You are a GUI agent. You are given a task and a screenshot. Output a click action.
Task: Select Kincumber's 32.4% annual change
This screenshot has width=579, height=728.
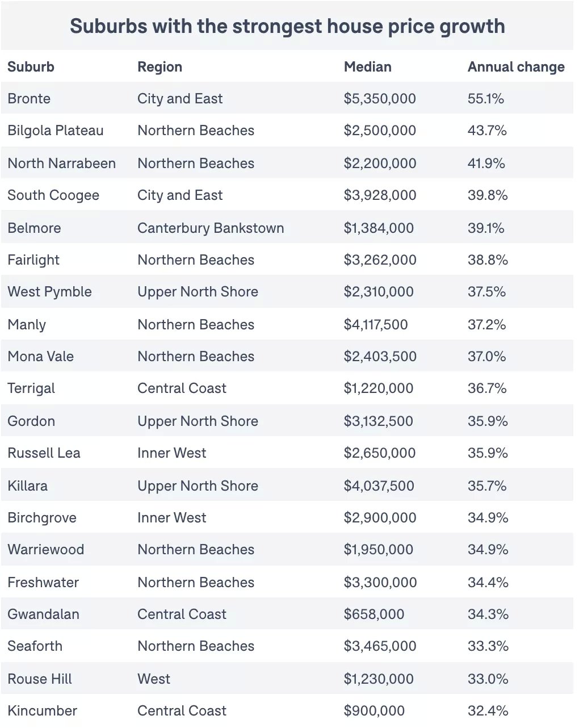(x=488, y=711)
